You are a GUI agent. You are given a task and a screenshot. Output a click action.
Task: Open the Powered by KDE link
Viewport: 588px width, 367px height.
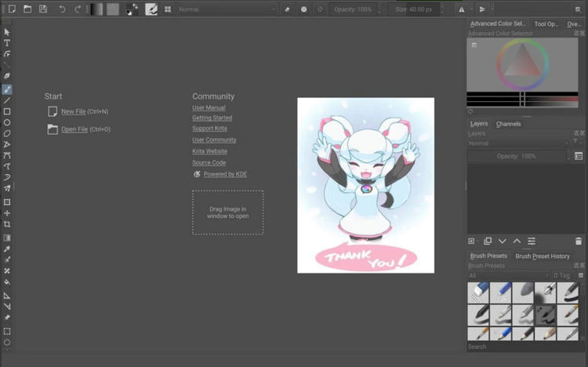point(225,174)
